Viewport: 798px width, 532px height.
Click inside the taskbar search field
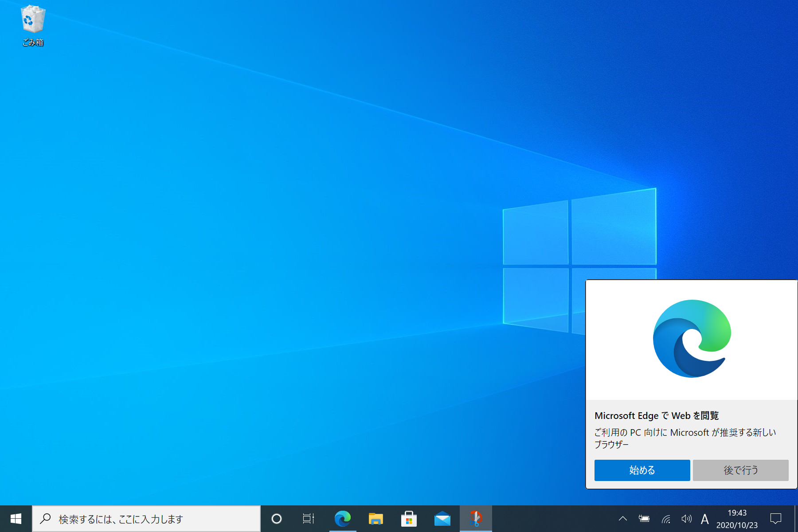pyautogui.click(x=146, y=518)
